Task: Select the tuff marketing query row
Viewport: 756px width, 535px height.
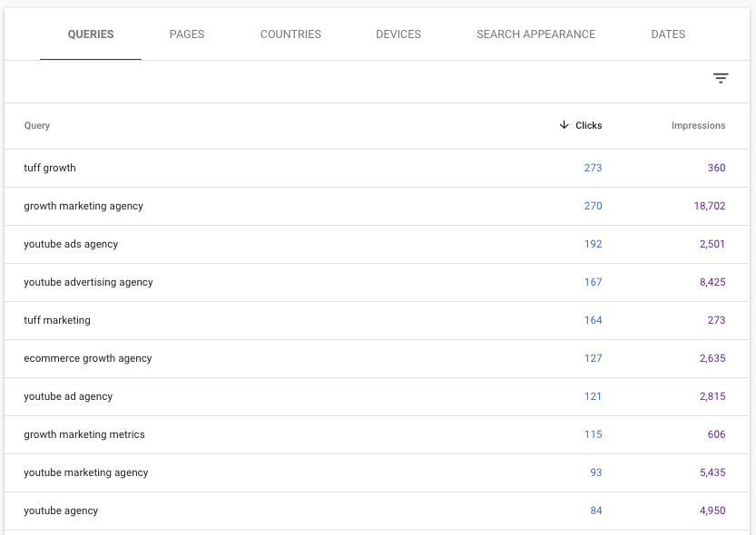Action: [59, 320]
